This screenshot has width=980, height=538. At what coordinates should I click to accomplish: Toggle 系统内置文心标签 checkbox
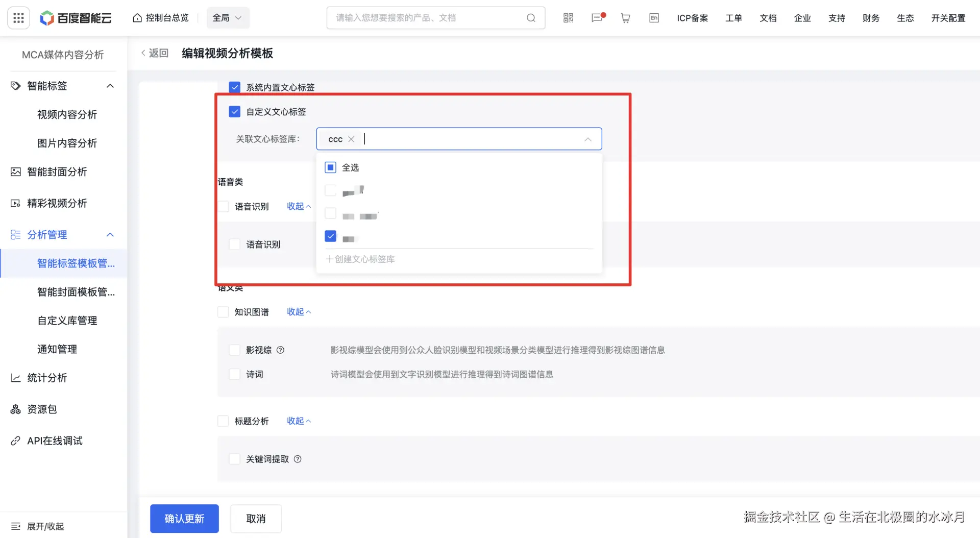(234, 87)
